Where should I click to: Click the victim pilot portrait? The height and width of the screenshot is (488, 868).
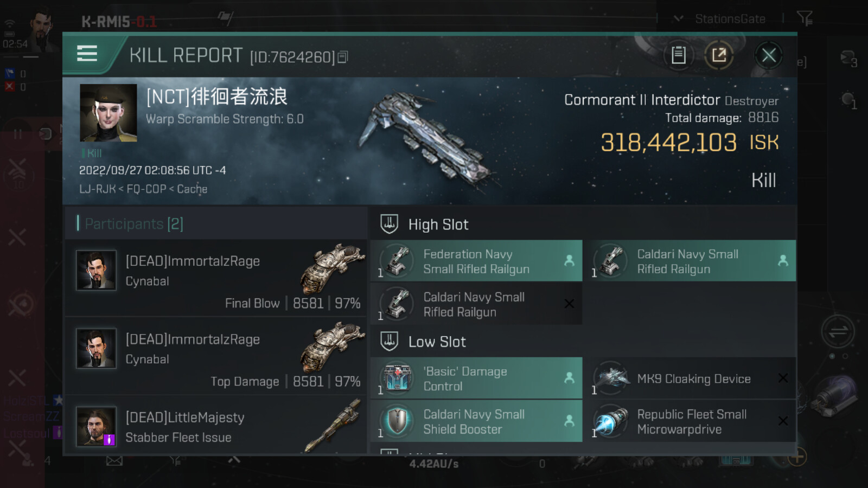click(108, 113)
